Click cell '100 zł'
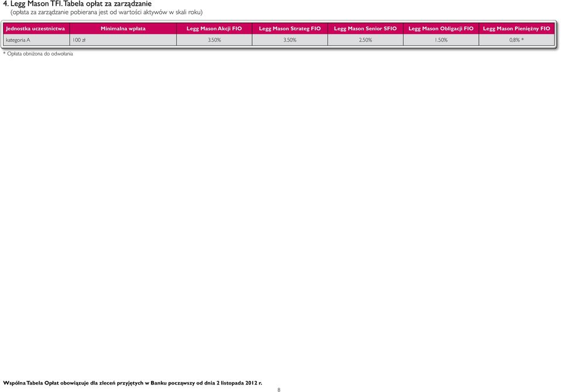 [x=79, y=40]
